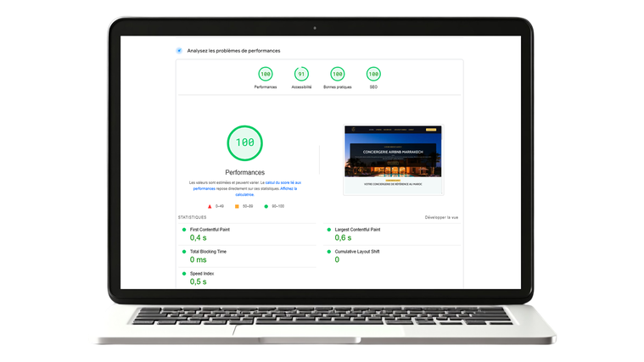Open the Bonnes pratiques score gauge
The width and height of the screenshot is (644, 362).
337,75
